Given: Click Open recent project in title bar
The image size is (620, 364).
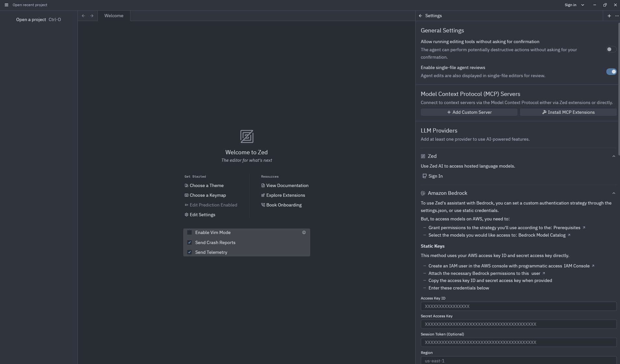Looking at the screenshot, I should pyautogui.click(x=30, y=5).
